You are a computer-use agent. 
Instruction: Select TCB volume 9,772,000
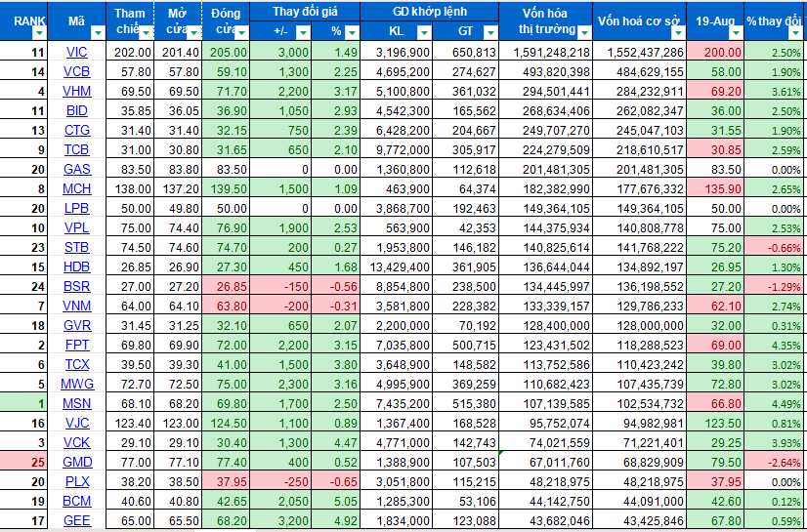tap(397, 150)
